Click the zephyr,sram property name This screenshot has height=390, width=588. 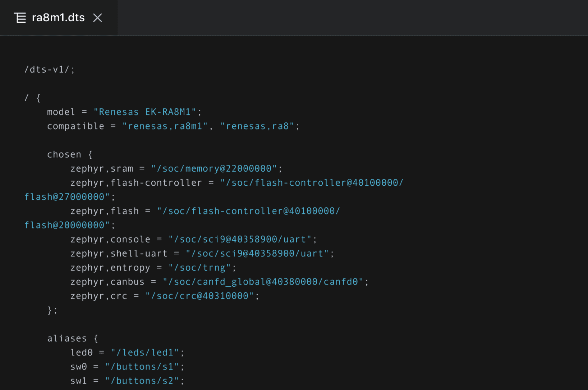point(102,169)
